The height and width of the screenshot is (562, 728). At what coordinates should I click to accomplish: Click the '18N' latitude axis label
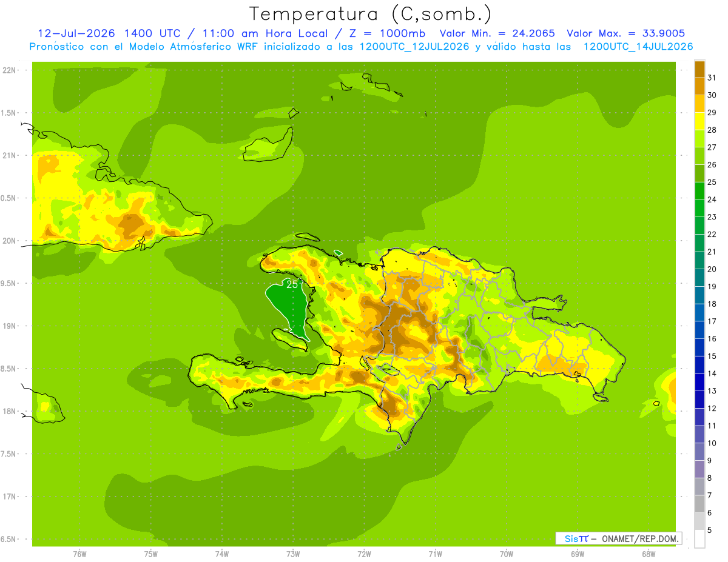[x=8, y=411]
